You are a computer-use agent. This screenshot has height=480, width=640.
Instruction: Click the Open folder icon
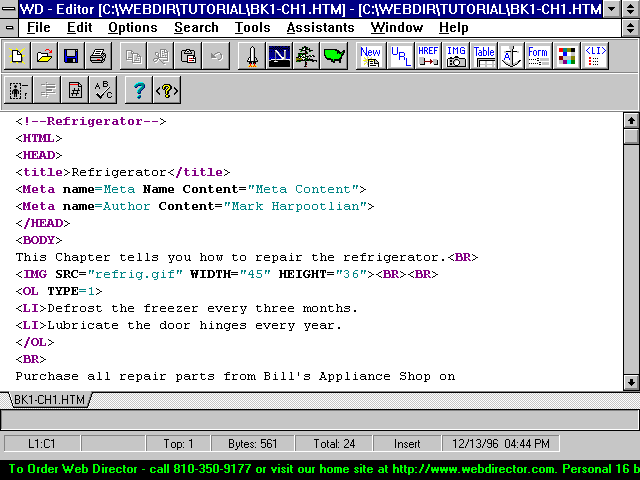pyautogui.click(x=45, y=56)
